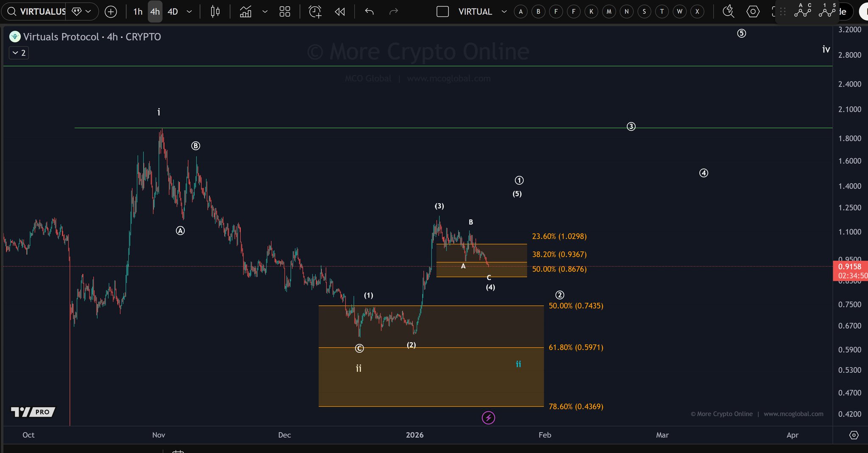Switch to the 4D interval
This screenshot has height=453, width=868.
172,11
